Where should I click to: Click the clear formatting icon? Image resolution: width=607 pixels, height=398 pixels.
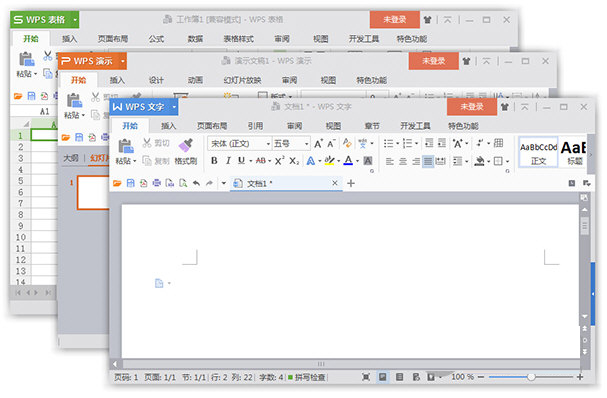[347, 143]
